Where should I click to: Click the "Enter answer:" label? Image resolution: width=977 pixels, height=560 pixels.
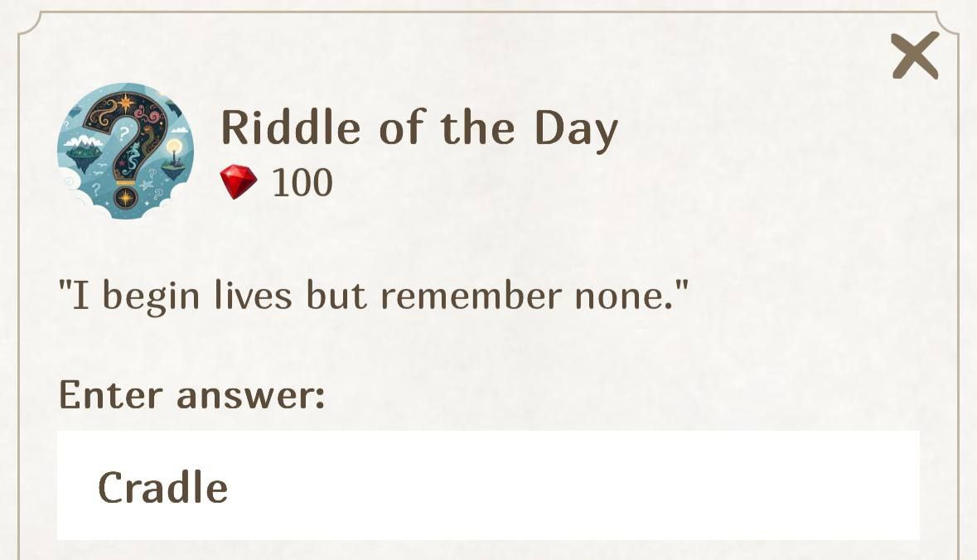click(x=191, y=394)
